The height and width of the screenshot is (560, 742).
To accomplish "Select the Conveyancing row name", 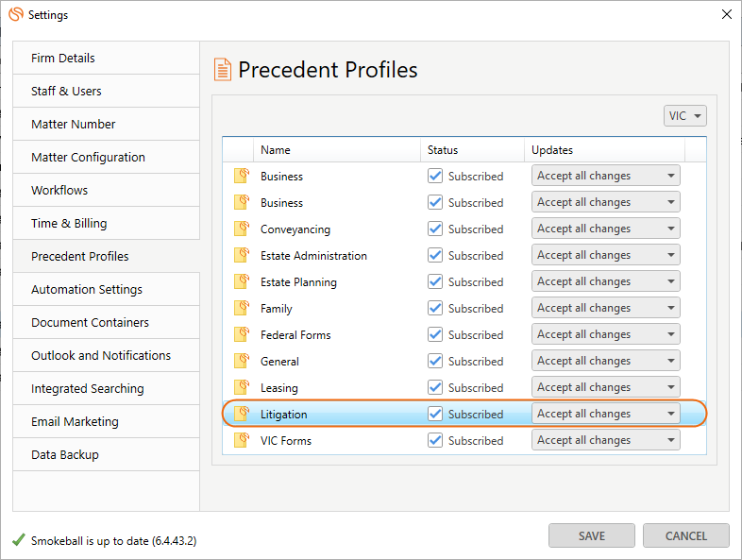I will pos(295,229).
